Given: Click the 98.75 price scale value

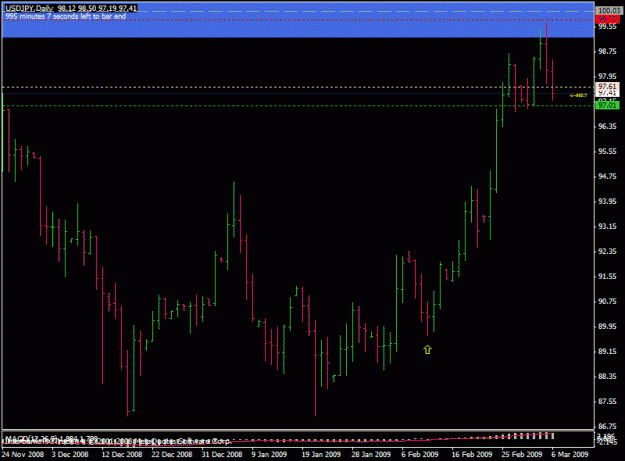Looking at the screenshot, I should tap(607, 51).
